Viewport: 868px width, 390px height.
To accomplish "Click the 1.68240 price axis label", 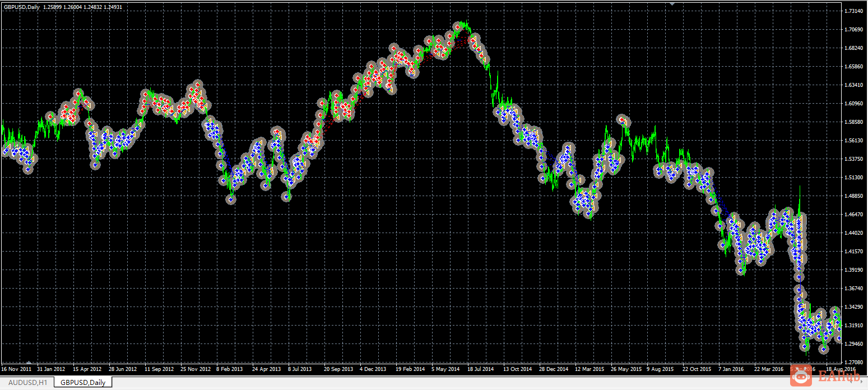I will [855, 48].
